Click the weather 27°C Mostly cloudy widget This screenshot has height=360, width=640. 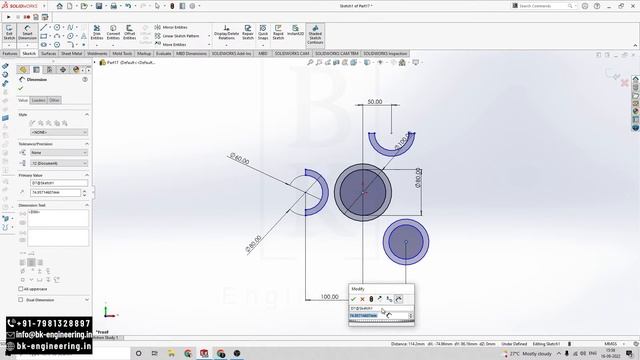coord(527,353)
